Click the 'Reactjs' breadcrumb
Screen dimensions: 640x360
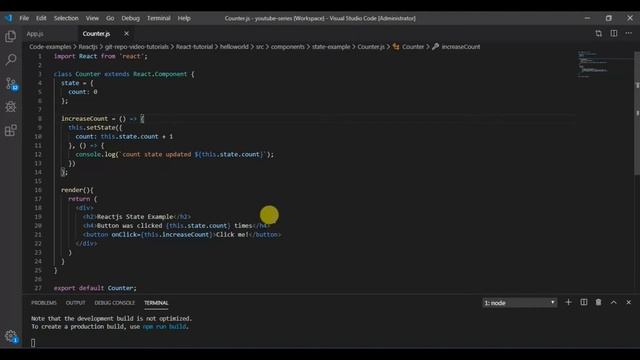88,47
